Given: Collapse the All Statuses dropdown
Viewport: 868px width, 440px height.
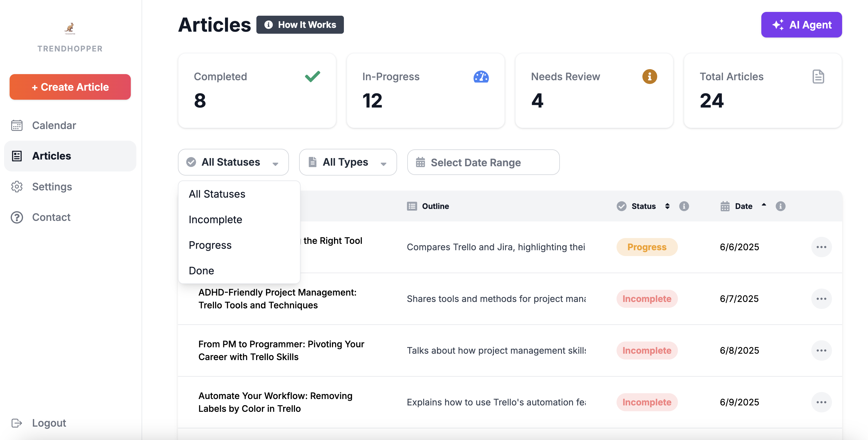Looking at the screenshot, I should click(x=233, y=162).
